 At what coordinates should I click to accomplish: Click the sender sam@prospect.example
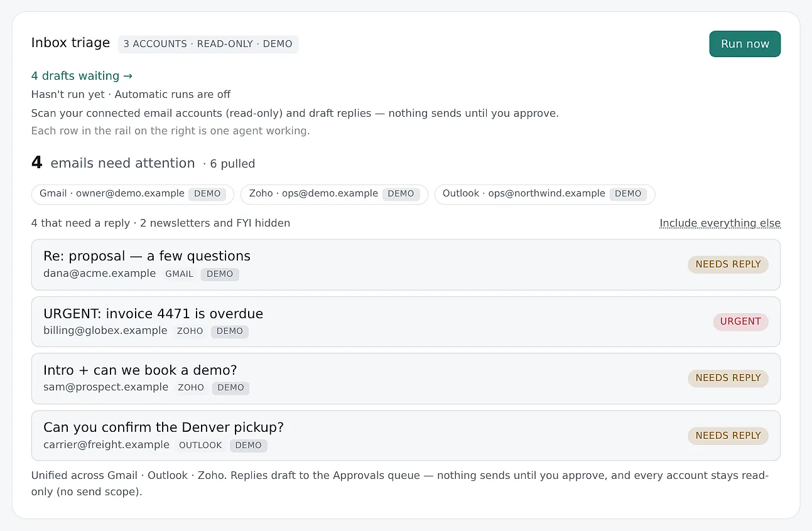[106, 387]
